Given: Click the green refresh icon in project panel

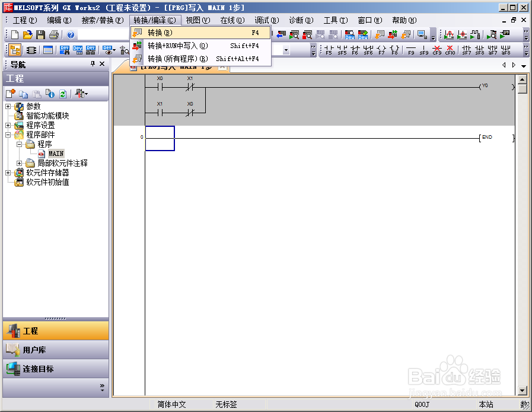Looking at the screenshot, I should coord(63,94).
